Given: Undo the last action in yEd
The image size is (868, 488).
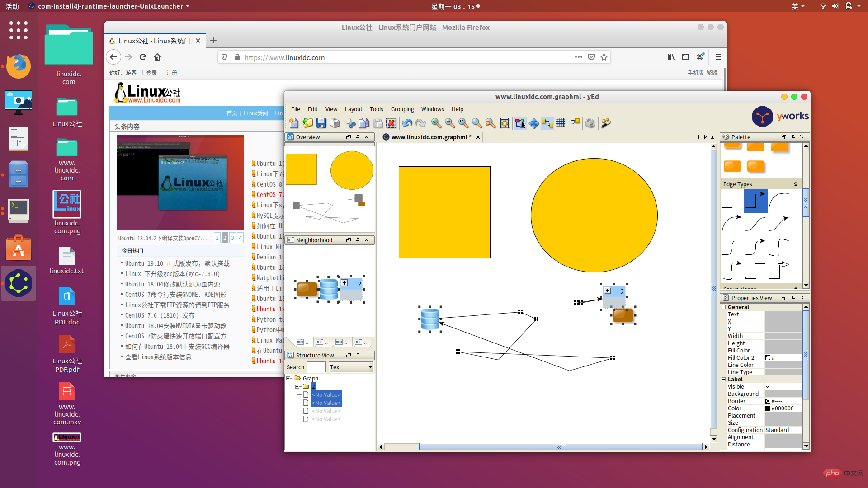Looking at the screenshot, I should tap(407, 123).
